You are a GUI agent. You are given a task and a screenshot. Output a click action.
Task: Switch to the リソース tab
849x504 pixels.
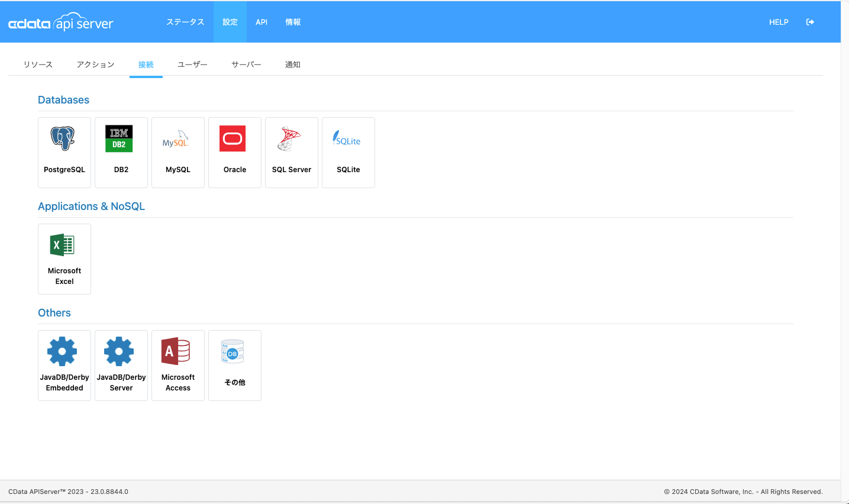click(x=38, y=64)
